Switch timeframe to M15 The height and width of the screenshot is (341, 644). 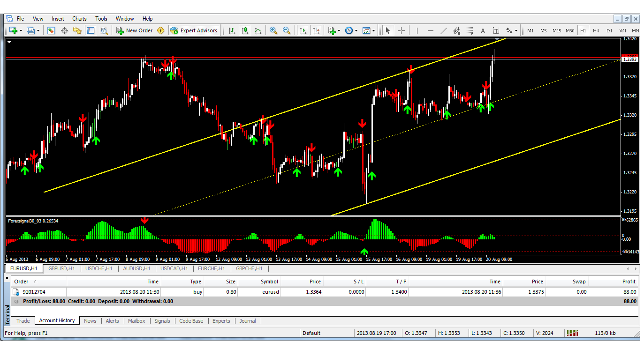coord(557,30)
